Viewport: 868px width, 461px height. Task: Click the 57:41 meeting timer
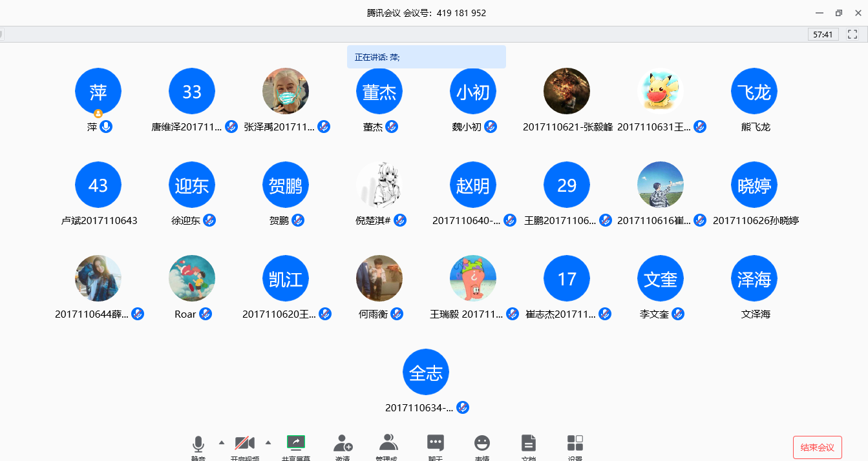point(823,34)
